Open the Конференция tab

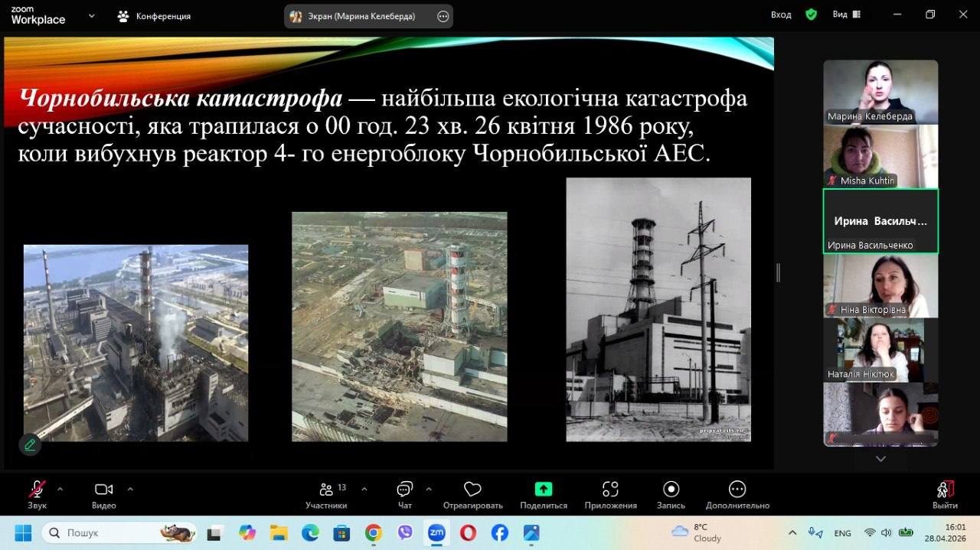(x=154, y=16)
